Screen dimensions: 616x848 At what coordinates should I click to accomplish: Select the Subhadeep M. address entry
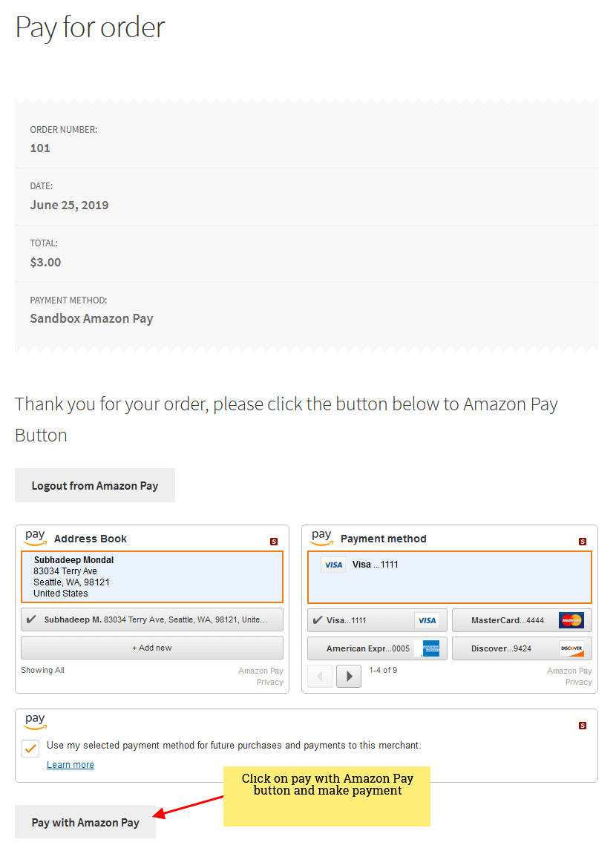(152, 619)
